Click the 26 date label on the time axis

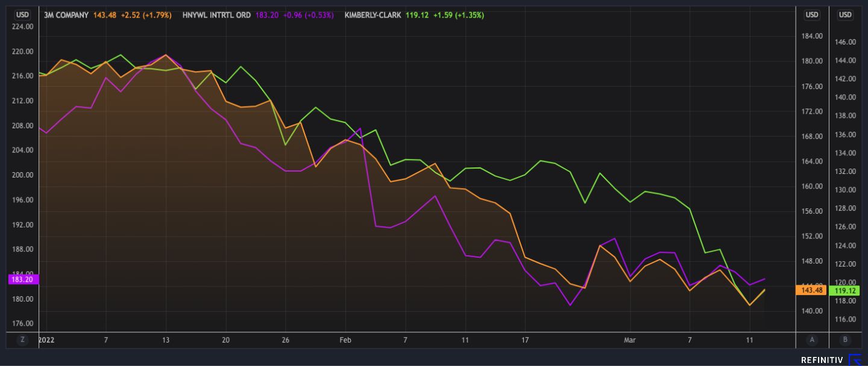[x=285, y=340]
